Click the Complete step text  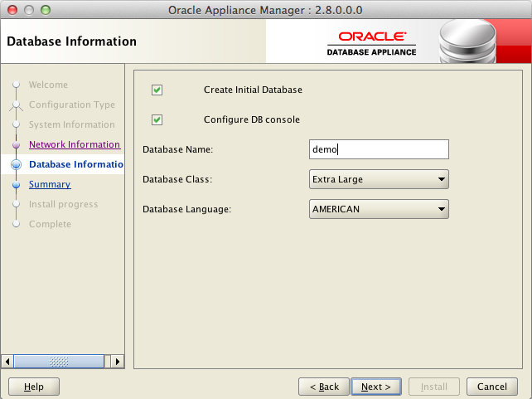point(50,224)
